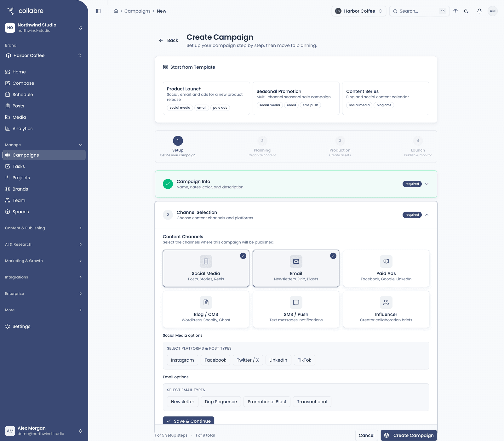
Task: Open Tasks in the sidebar
Action: (x=44, y=166)
